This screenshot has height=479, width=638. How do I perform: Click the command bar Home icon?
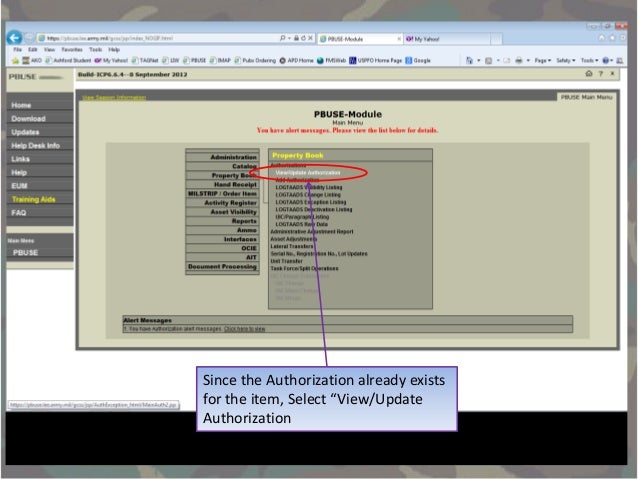pos(469,61)
